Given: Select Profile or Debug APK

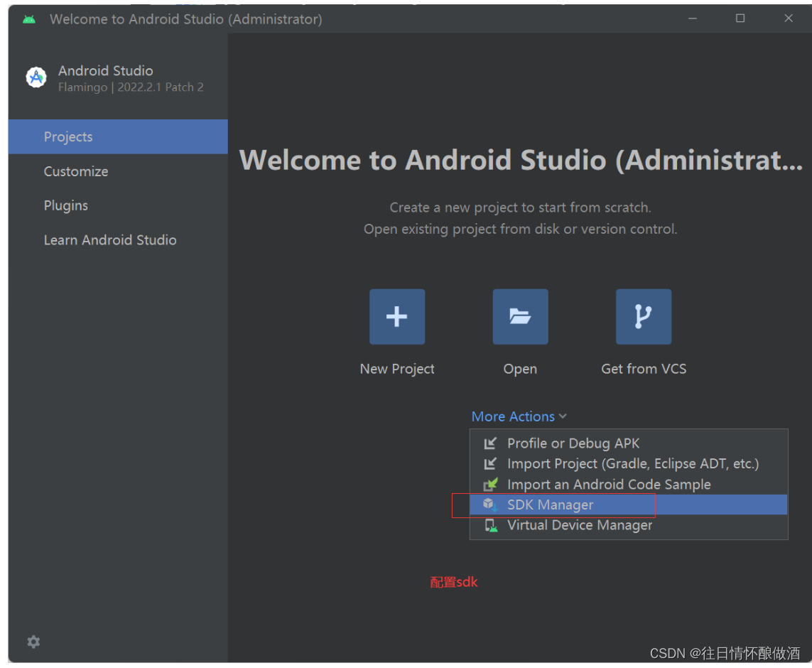Looking at the screenshot, I should coord(628,443).
